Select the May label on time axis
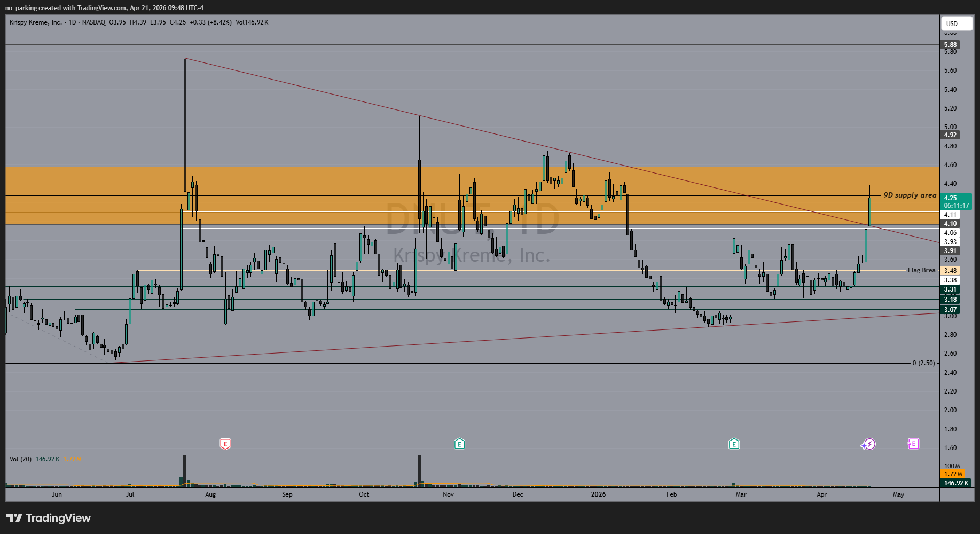980x534 pixels. [x=898, y=494]
